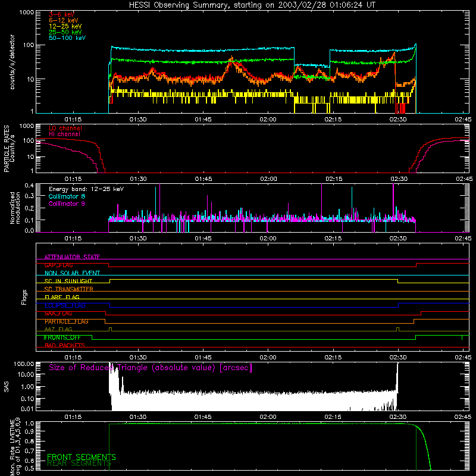Click the SC_IN_SUNLIGHT flag label
The image size is (476, 476).
tap(68, 281)
